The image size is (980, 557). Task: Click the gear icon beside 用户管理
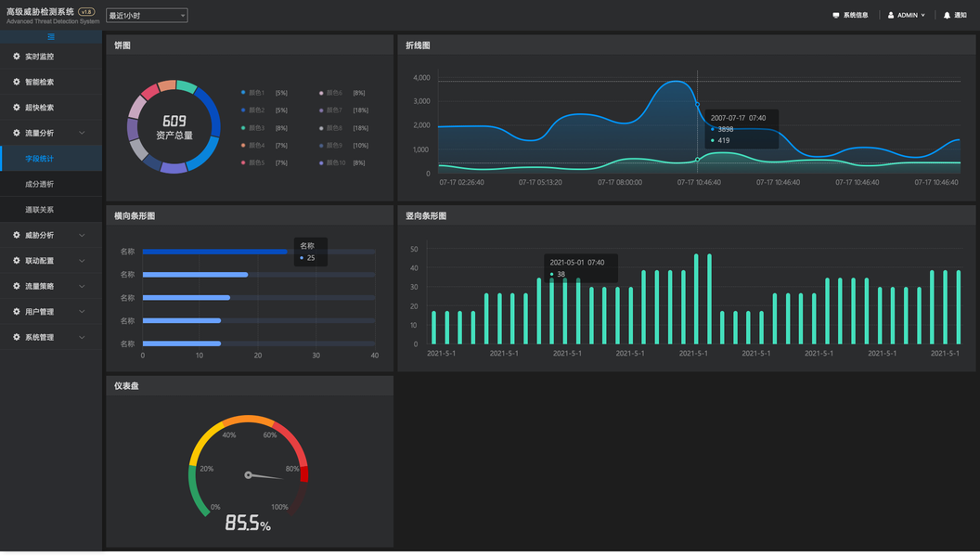tap(17, 311)
